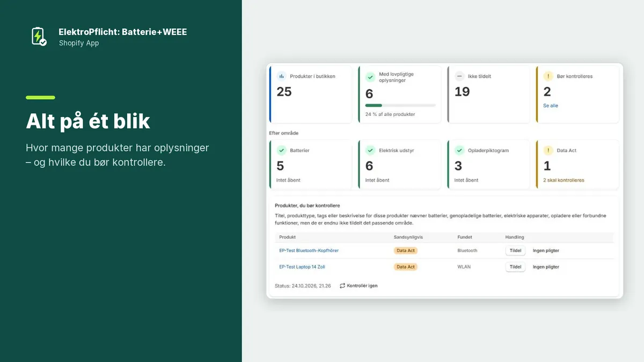Screen dimensions: 644x362
Task: Open the EP-Test Bluetooth-Kopfhörer product link
Action: tap(309, 250)
